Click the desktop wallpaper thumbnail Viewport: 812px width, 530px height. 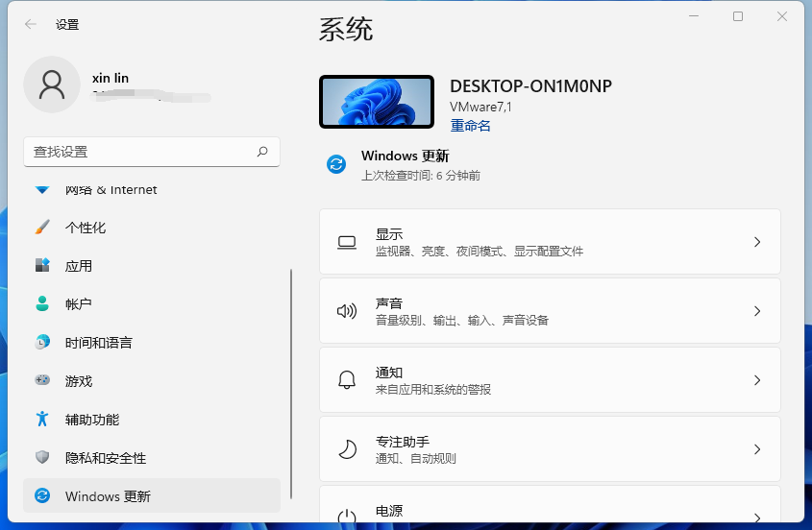pos(376,102)
